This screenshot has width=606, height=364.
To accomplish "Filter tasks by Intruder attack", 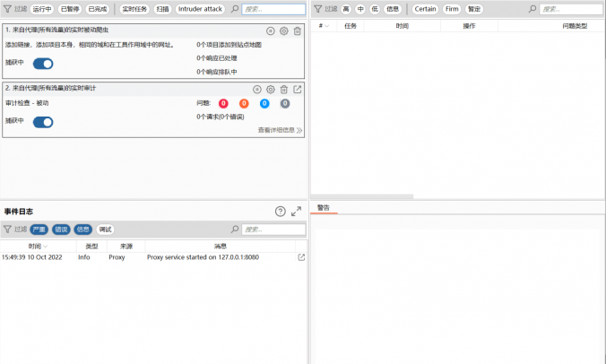I will tap(200, 8).
